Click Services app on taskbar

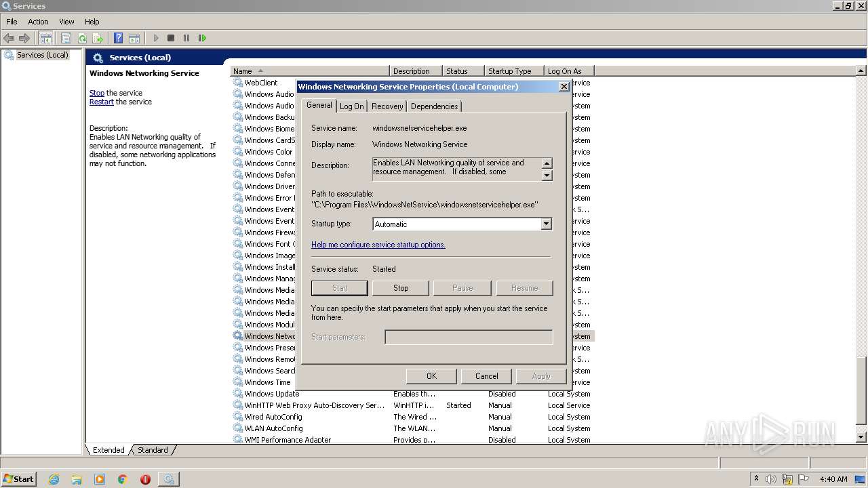click(x=168, y=479)
